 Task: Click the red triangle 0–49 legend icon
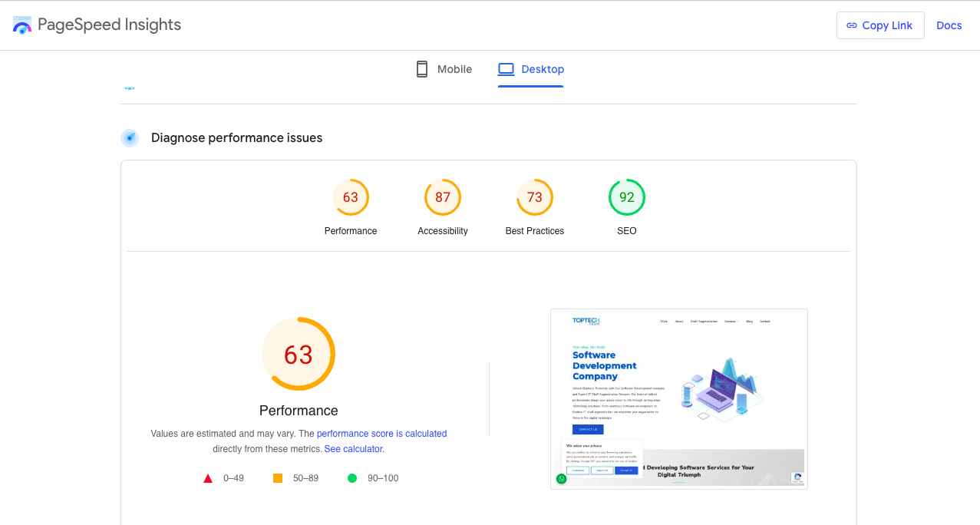pos(208,478)
